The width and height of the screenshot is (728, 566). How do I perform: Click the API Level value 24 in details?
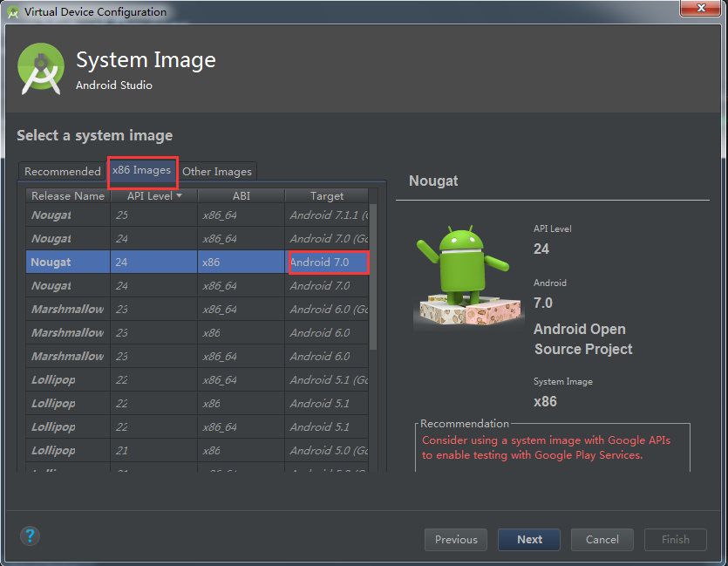tap(541, 249)
